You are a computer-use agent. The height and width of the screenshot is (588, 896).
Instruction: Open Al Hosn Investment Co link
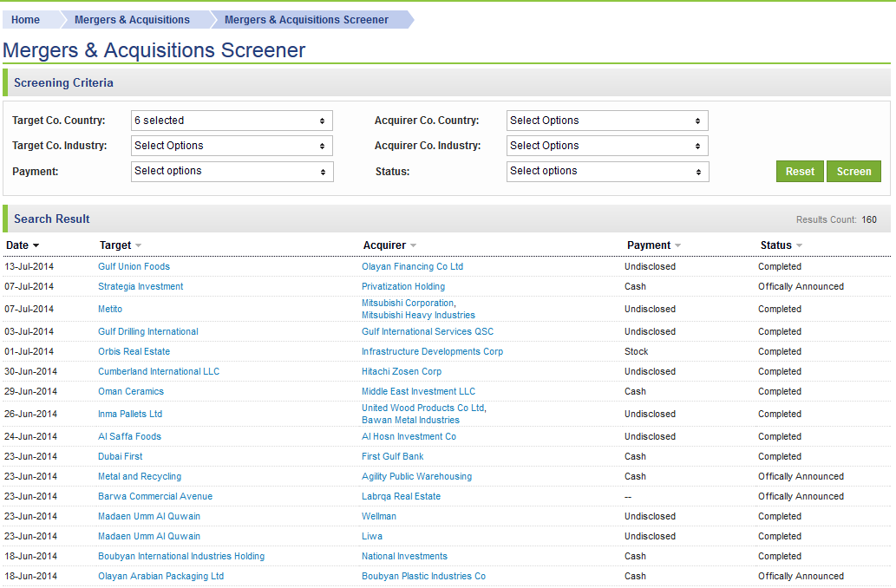409,436
